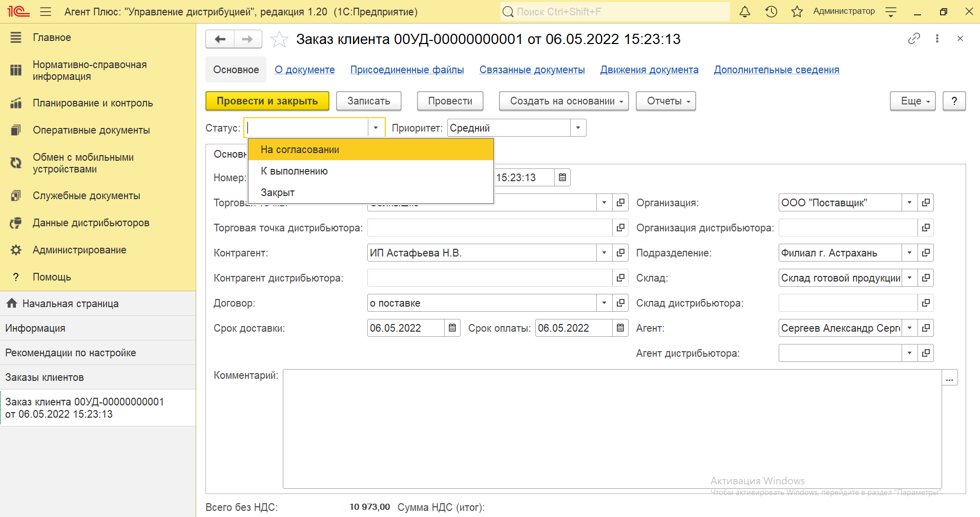Add page to favorites star in title bar
980x517 pixels.
(797, 12)
